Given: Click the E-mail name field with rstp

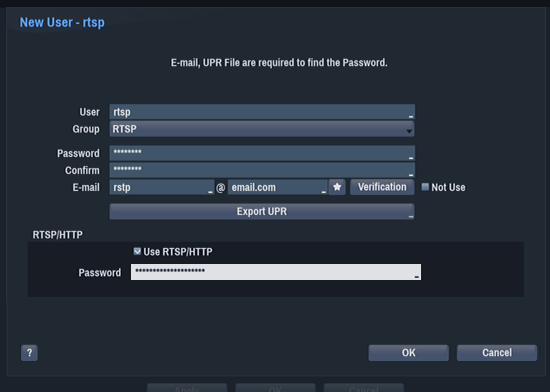Looking at the screenshot, I should 162,187.
